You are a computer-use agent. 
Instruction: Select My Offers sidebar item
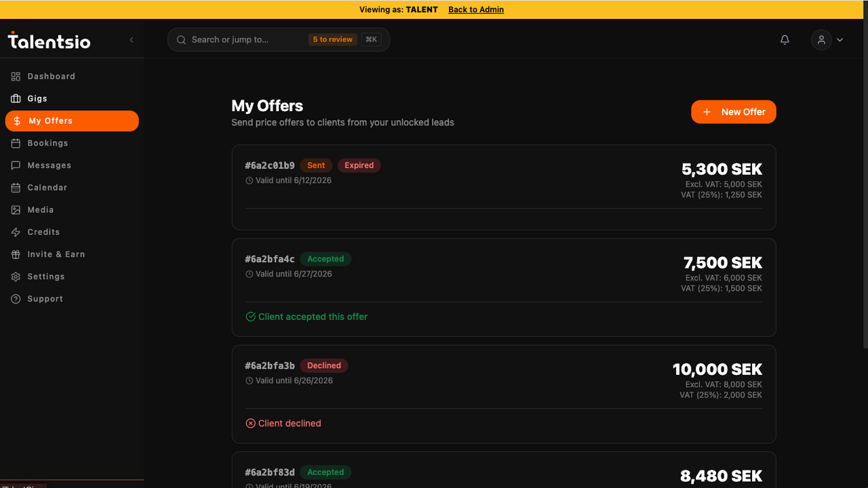pyautogui.click(x=72, y=121)
